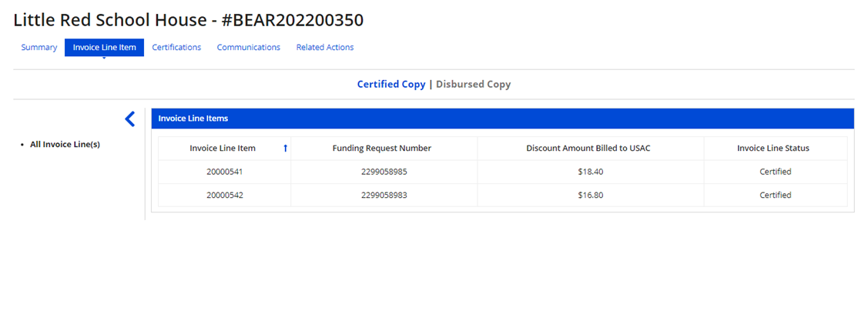Go to the Related Actions tab
Viewport: 868px width, 321px height.
325,48
